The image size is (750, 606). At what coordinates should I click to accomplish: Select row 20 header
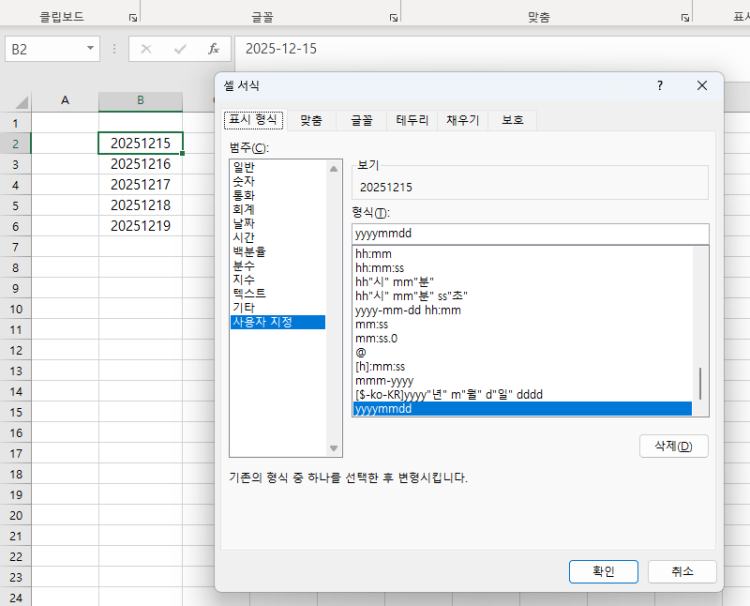tap(15, 515)
